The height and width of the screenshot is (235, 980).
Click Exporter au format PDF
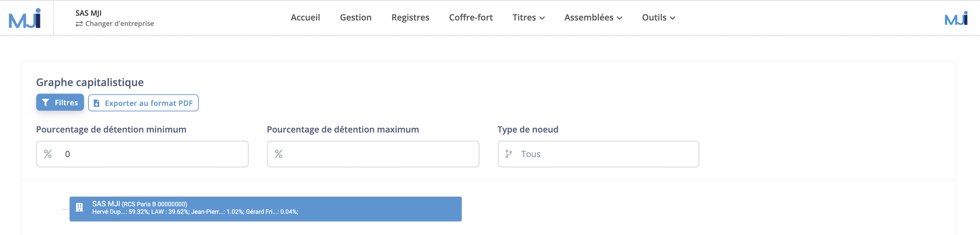(x=143, y=103)
